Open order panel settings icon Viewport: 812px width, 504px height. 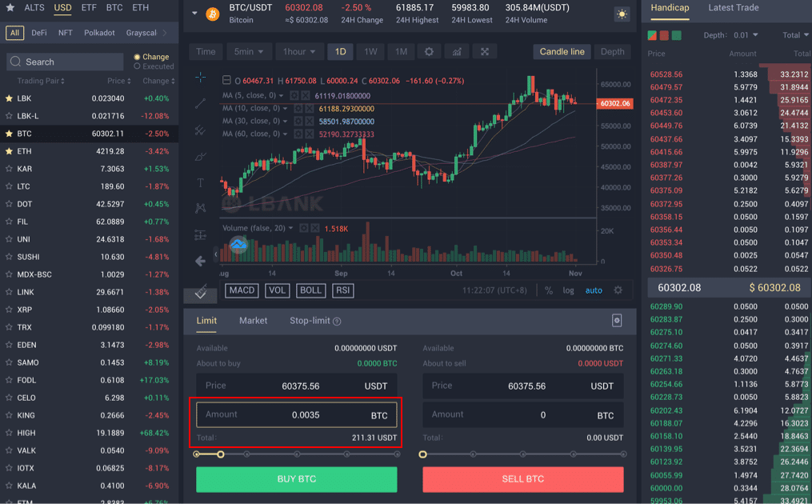[616, 321]
